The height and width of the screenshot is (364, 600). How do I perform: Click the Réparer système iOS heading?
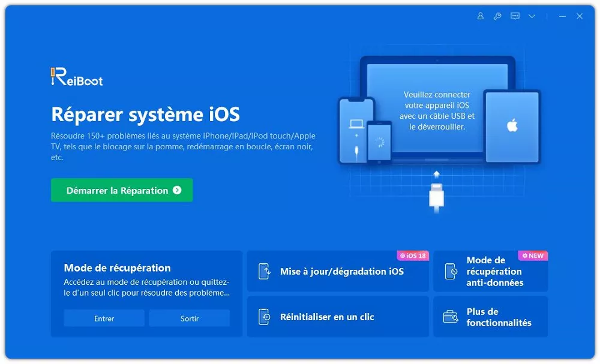[x=145, y=114]
